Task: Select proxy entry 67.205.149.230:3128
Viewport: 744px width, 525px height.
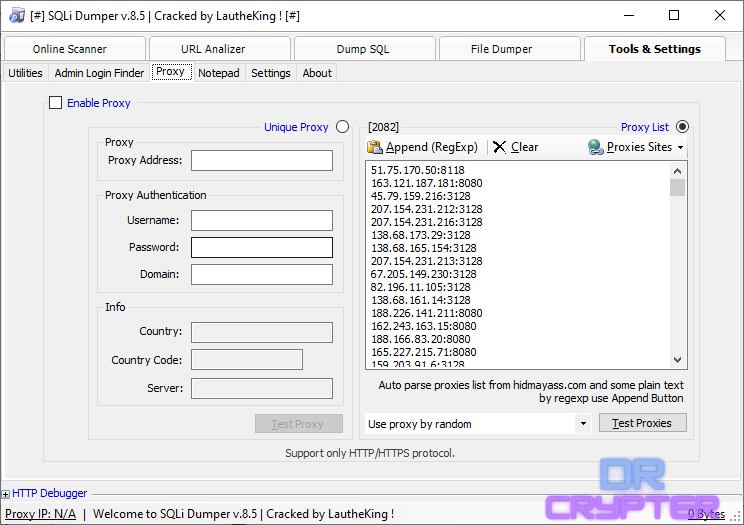Action: (424, 274)
